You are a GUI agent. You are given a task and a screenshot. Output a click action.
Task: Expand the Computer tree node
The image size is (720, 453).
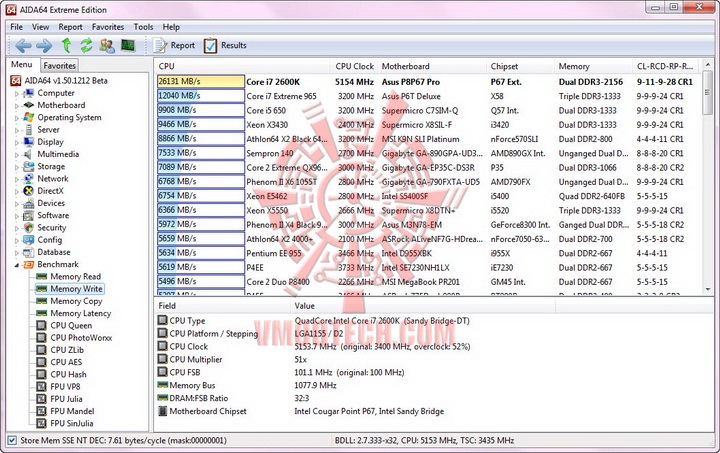coord(17,94)
